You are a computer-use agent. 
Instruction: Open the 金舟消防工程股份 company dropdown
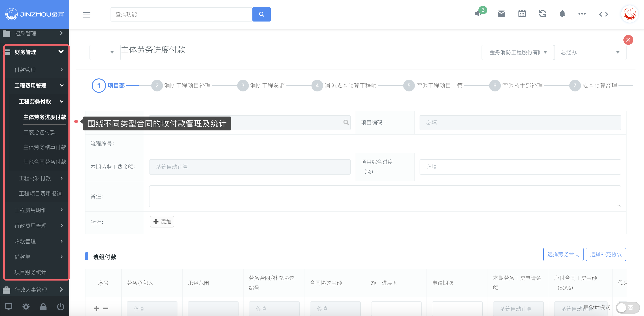[x=517, y=52]
